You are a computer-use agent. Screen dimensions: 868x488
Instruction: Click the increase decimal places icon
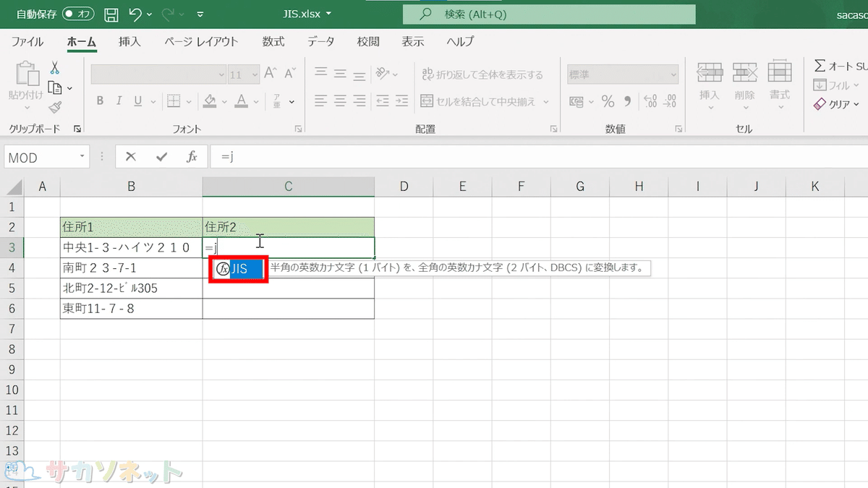652,103
